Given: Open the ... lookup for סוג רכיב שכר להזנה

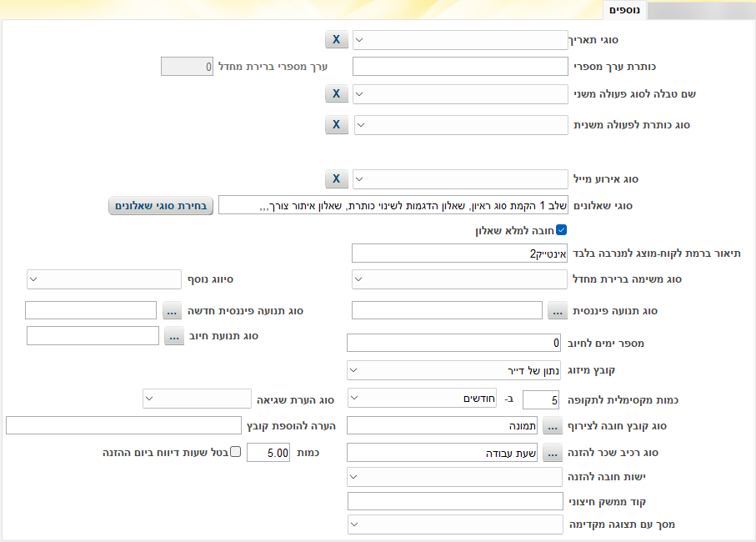Looking at the screenshot, I should click(552, 454).
